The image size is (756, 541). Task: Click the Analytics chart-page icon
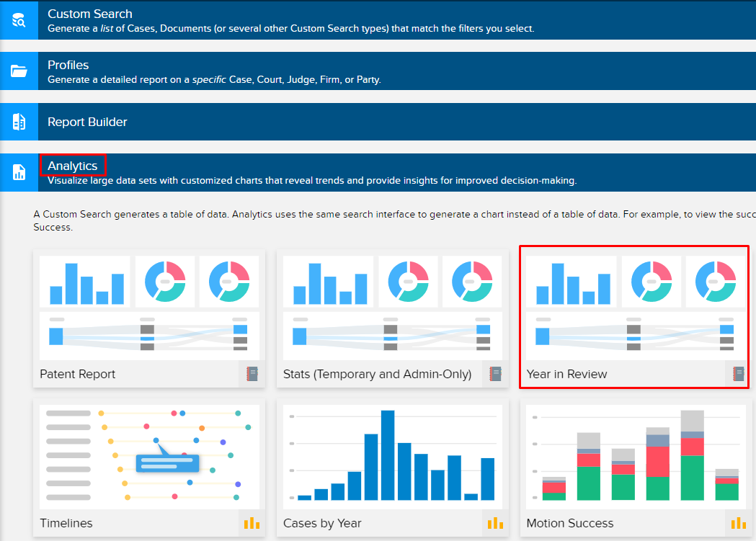point(19,172)
